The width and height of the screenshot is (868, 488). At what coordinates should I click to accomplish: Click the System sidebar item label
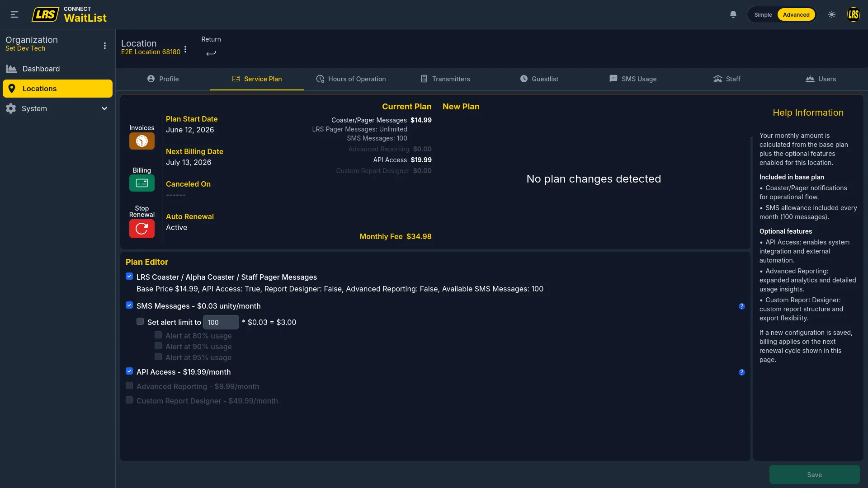click(34, 108)
